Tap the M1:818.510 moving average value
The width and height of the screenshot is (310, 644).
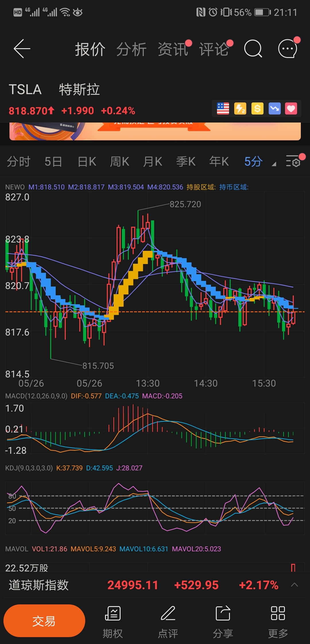point(46,187)
